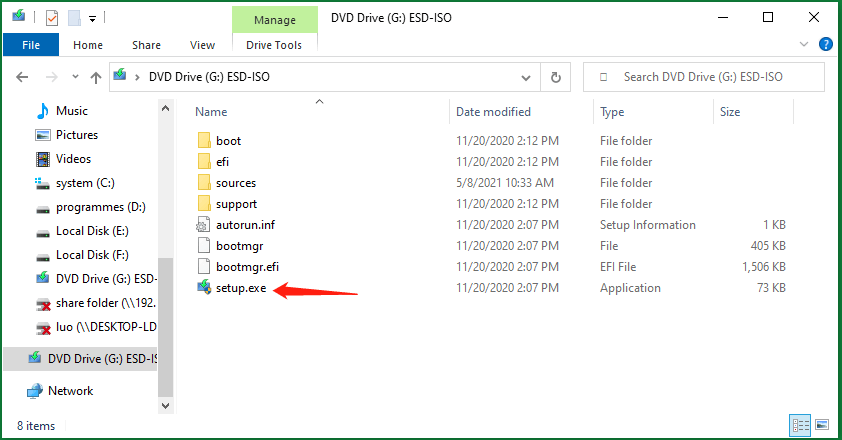Screen dimensions: 842x440
Task: Click navigation pane scroll up arrow
Action: 165,109
